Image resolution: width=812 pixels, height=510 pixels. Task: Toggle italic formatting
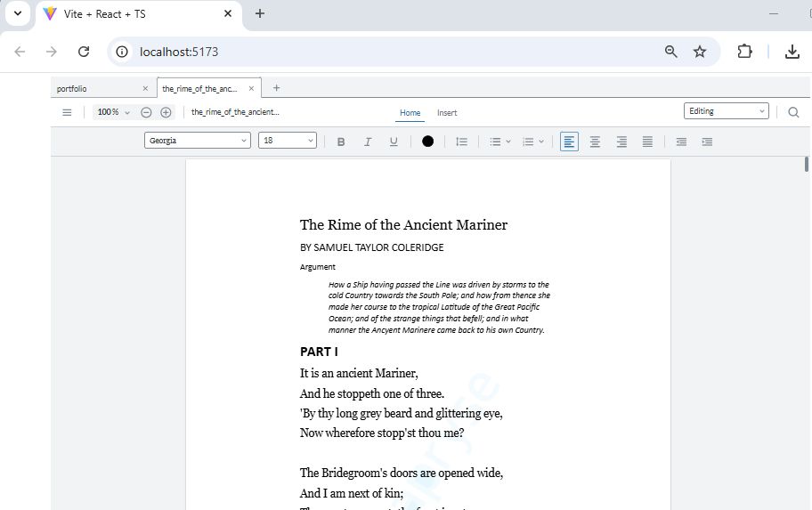[x=368, y=142]
